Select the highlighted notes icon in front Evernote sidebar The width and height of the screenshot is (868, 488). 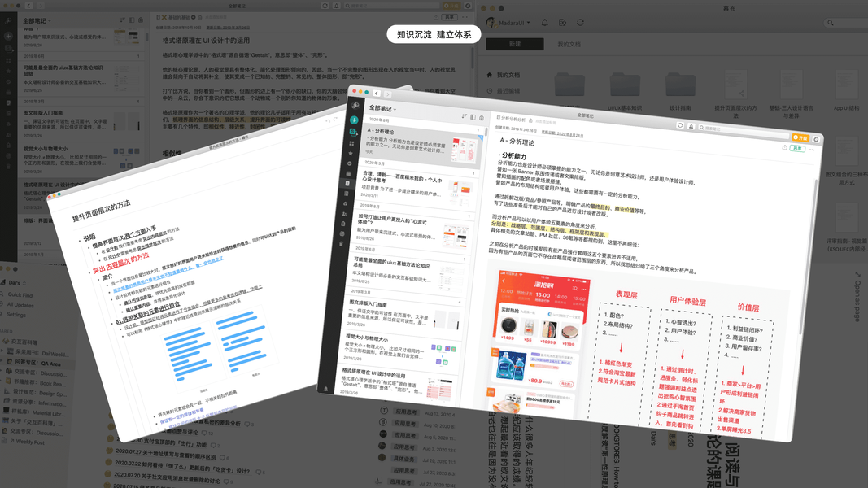347,184
